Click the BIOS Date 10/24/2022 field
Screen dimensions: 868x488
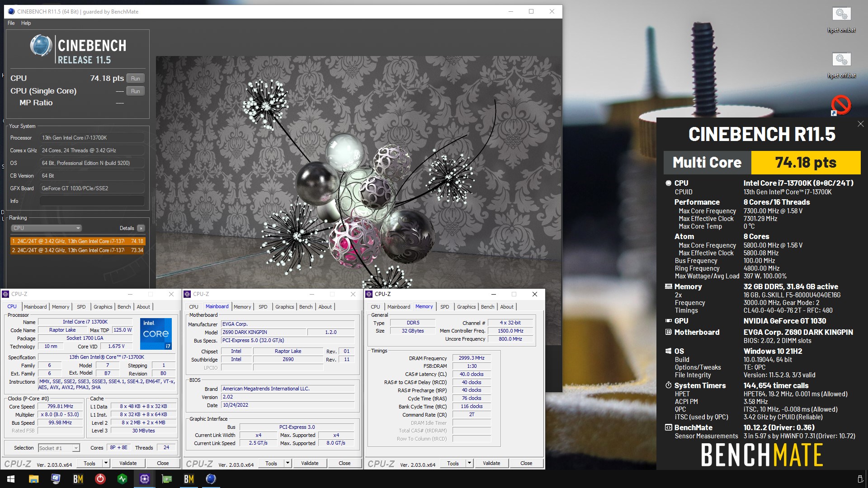pyautogui.click(x=288, y=405)
